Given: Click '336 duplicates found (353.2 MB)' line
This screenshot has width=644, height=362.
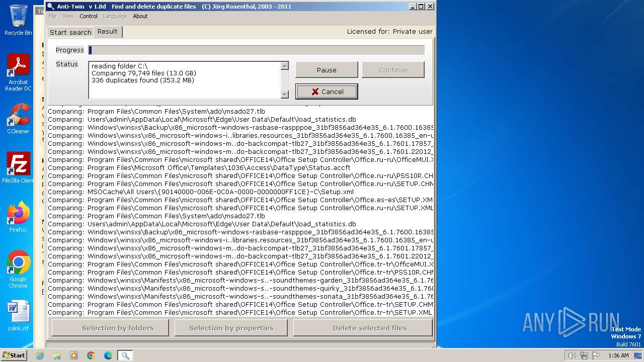Looking at the screenshot, I should 143,80.
